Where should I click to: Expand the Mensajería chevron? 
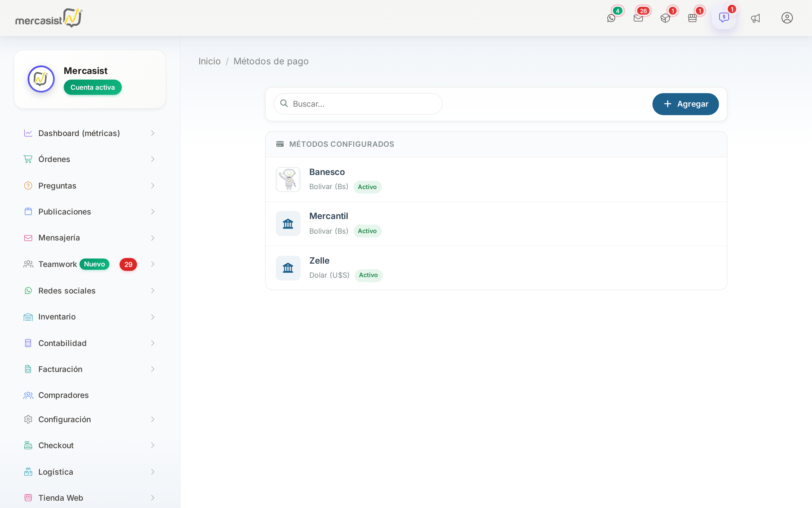point(153,238)
